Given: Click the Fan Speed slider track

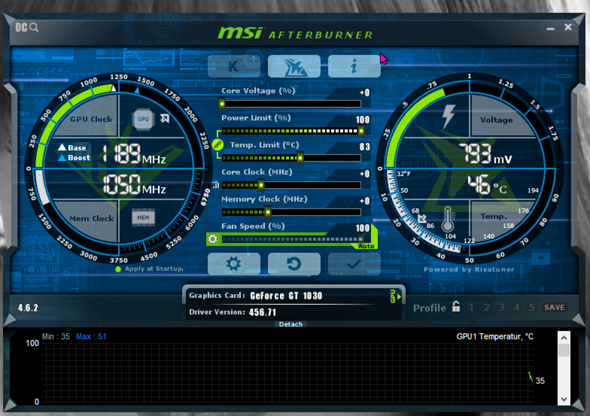Looking at the screenshot, I should pyautogui.click(x=291, y=239).
